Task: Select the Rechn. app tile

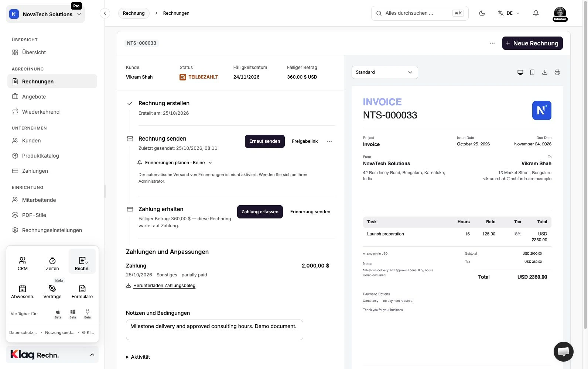Action: coord(82,261)
